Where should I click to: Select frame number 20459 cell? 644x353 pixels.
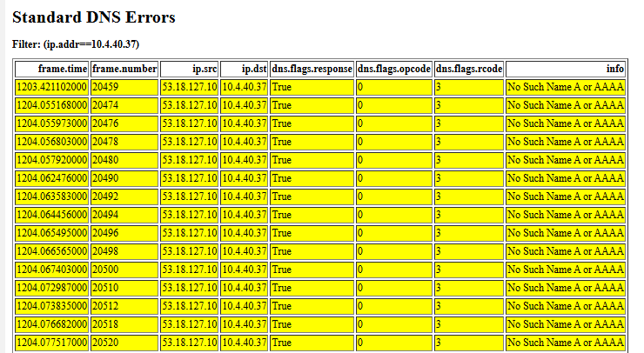(x=124, y=86)
